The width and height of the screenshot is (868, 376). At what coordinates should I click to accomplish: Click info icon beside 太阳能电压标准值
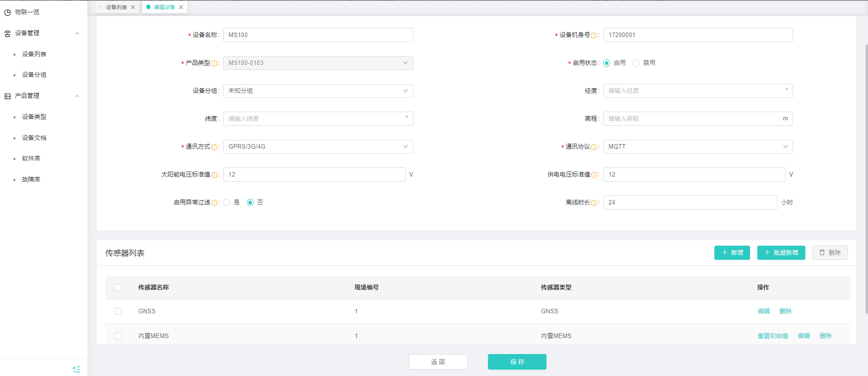214,175
